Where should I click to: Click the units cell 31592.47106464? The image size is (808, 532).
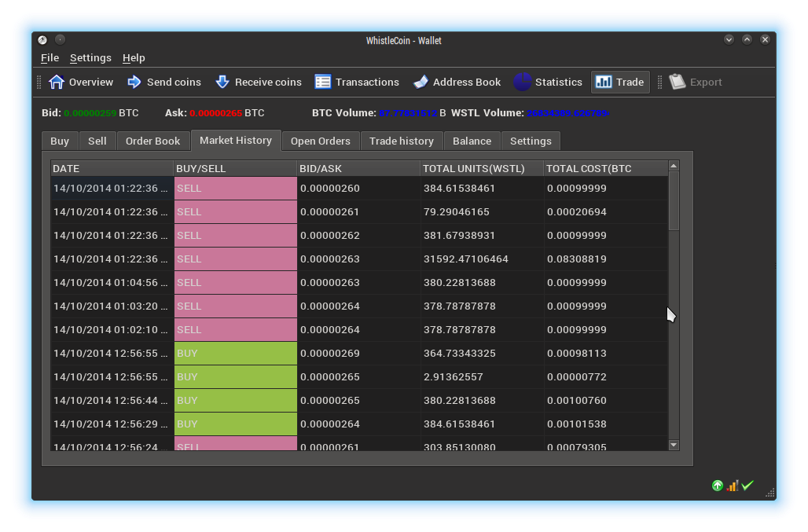(x=482, y=259)
